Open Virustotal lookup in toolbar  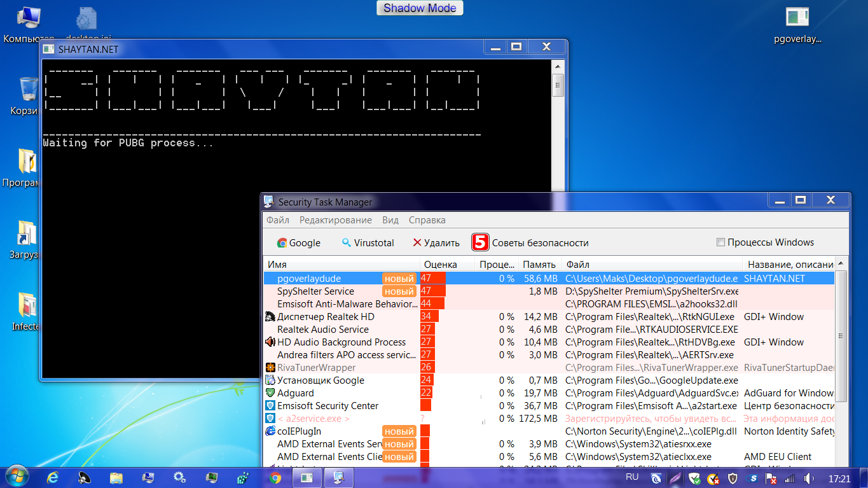[368, 242]
